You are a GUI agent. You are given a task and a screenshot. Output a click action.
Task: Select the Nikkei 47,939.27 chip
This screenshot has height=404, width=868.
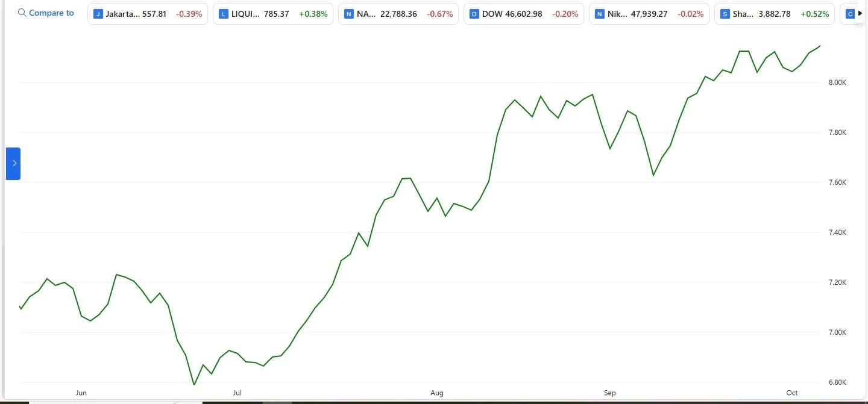(649, 14)
